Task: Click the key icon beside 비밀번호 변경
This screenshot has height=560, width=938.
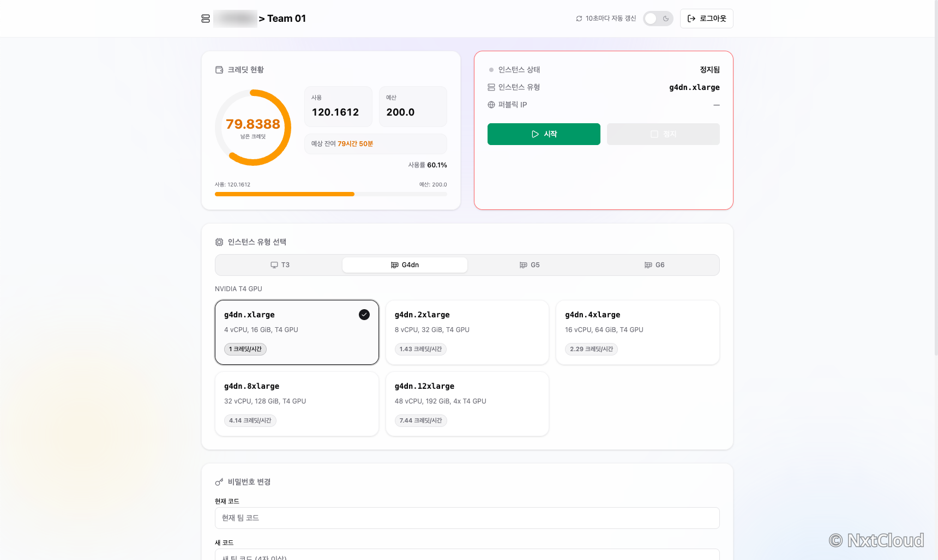Action: (x=219, y=482)
